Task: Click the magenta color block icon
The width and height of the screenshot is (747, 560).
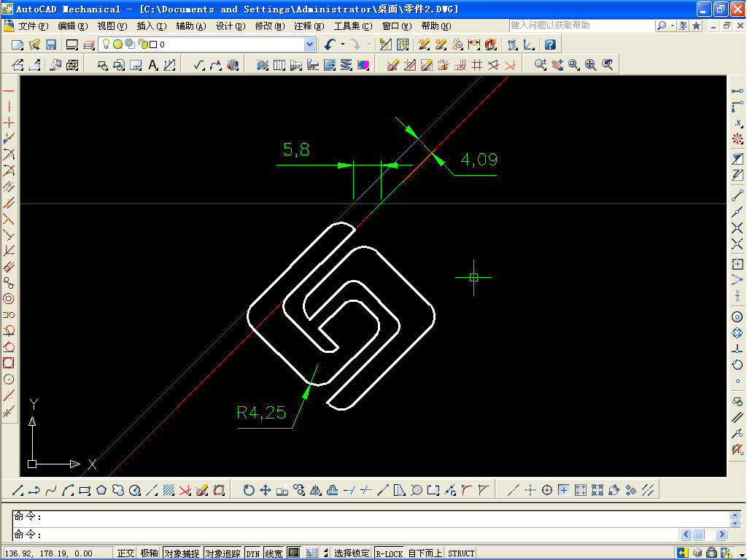Action: pyautogui.click(x=363, y=65)
